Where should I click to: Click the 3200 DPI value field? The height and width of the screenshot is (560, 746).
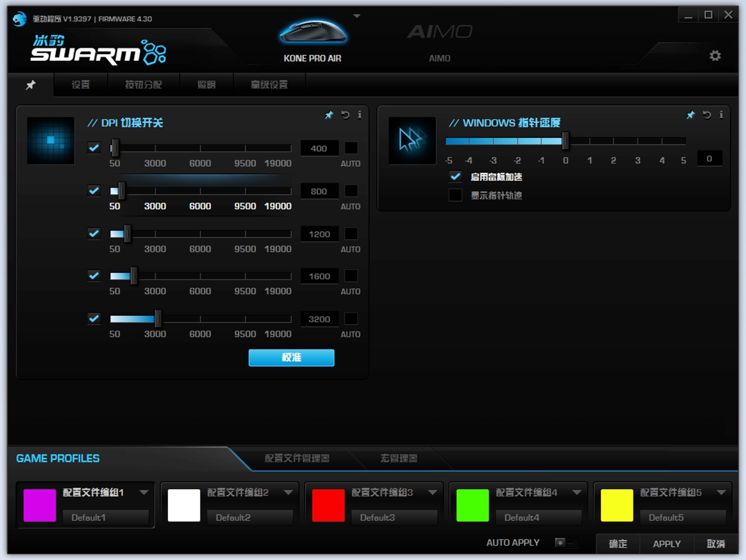click(x=320, y=319)
